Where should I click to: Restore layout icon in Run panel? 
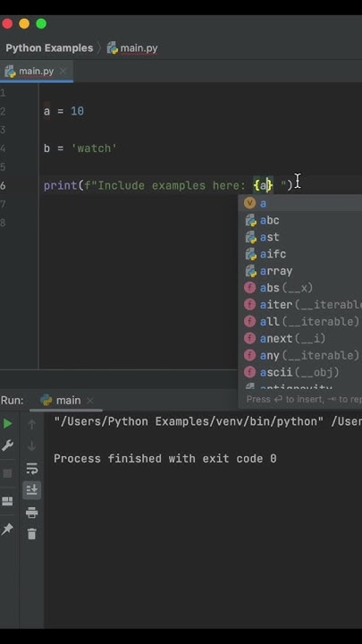coord(7,501)
